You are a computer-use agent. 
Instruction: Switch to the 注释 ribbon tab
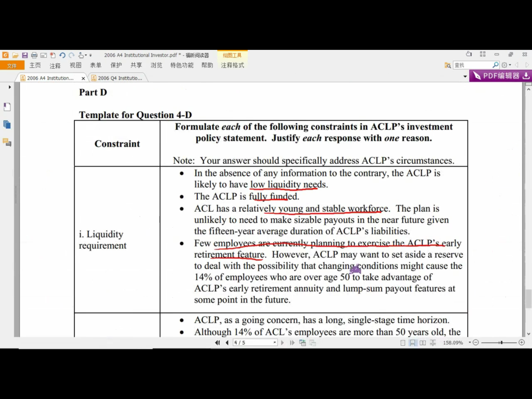55,65
